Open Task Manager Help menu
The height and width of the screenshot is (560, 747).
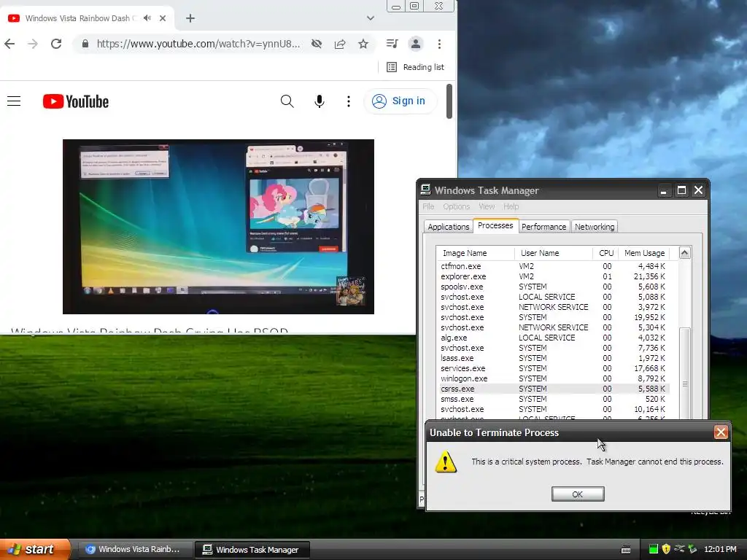coord(511,206)
